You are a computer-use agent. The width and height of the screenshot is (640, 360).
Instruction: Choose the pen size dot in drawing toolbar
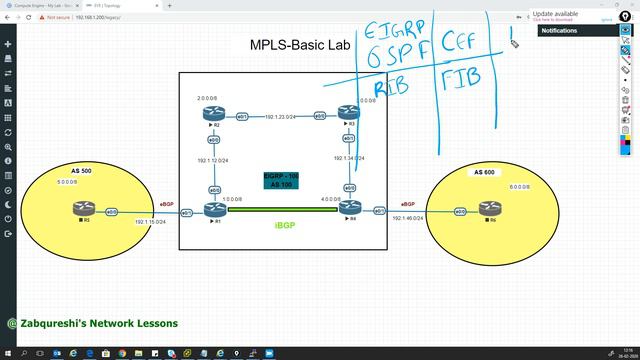tap(625, 80)
